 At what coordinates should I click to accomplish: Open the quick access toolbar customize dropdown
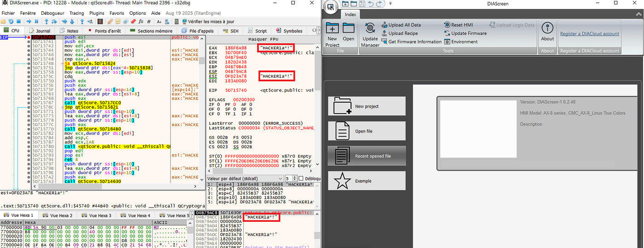[x=391, y=4]
